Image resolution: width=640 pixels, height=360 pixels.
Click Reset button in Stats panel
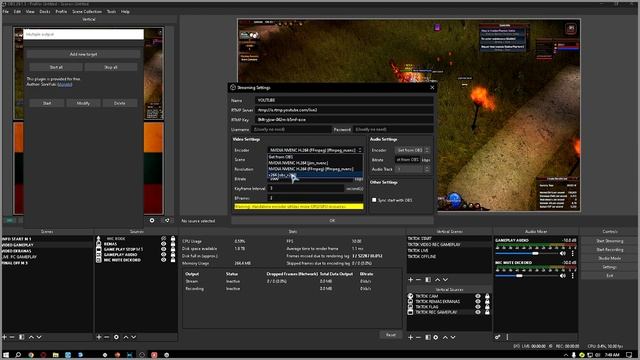(x=391, y=335)
